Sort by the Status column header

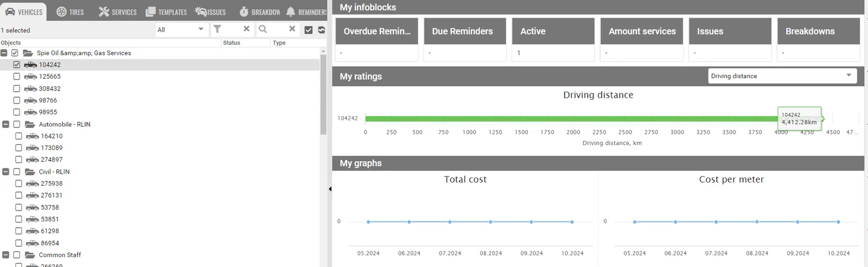pyautogui.click(x=232, y=43)
